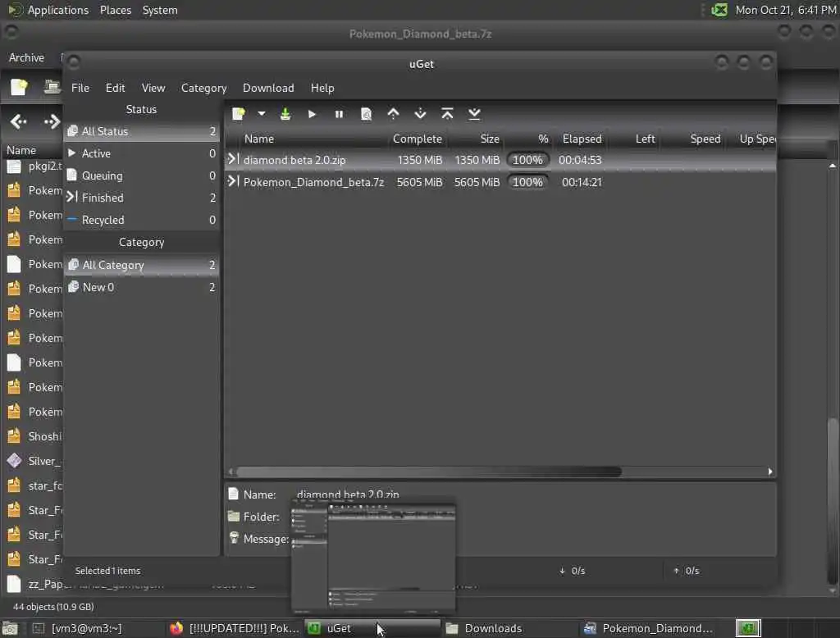The width and height of the screenshot is (840, 638).
Task: Go back in the archive manager window
Action: pyautogui.click(x=18, y=121)
